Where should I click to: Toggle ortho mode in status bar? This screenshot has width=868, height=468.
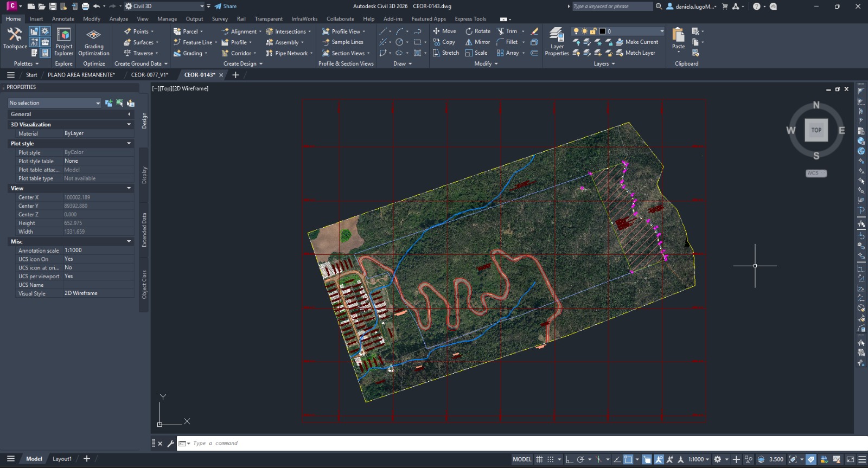click(x=569, y=459)
